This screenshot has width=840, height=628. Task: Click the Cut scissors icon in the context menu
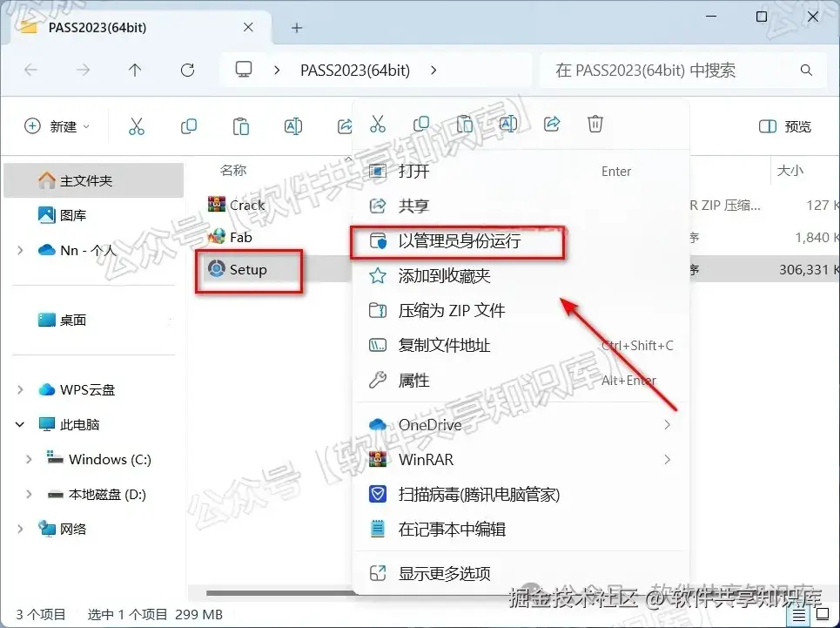[x=378, y=124]
